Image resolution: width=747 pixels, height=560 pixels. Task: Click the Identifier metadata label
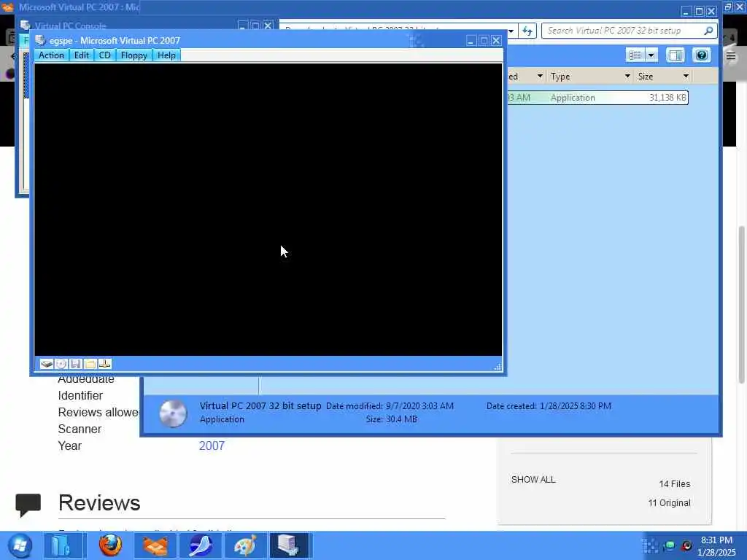coord(80,396)
